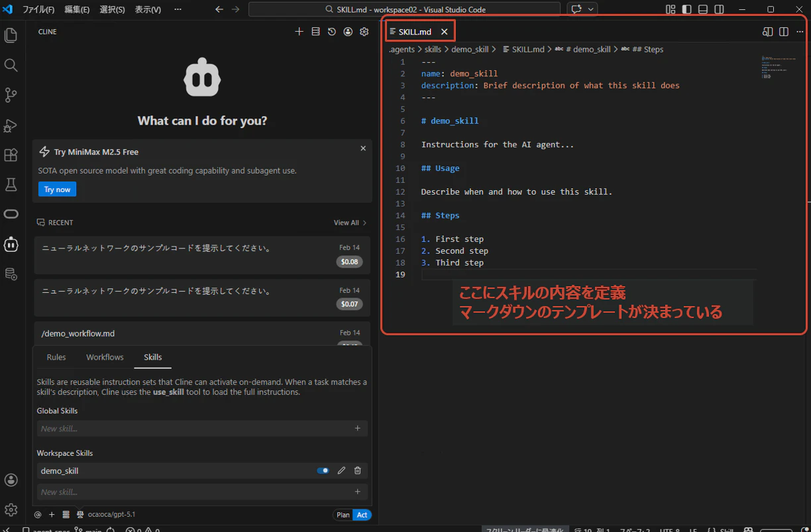Open the Feb 14 task costing $0.07
Screen dimensions: 811x532
(202, 297)
